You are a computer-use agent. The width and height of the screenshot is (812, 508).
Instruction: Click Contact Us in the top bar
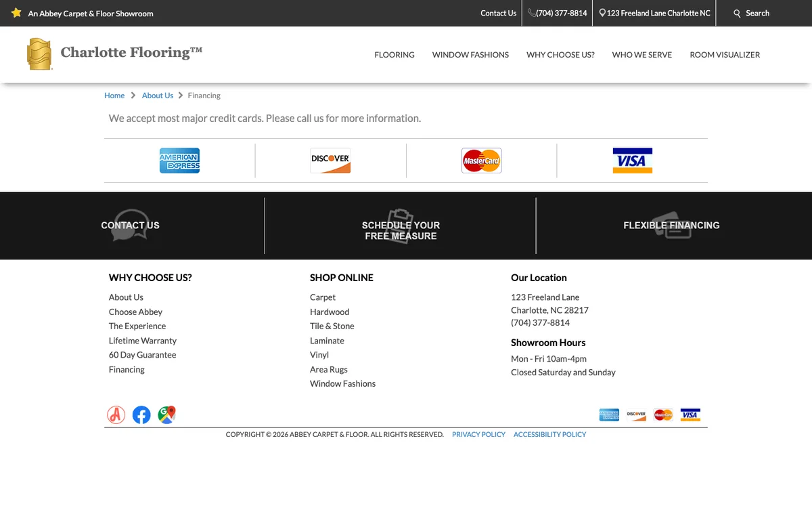[x=499, y=13]
